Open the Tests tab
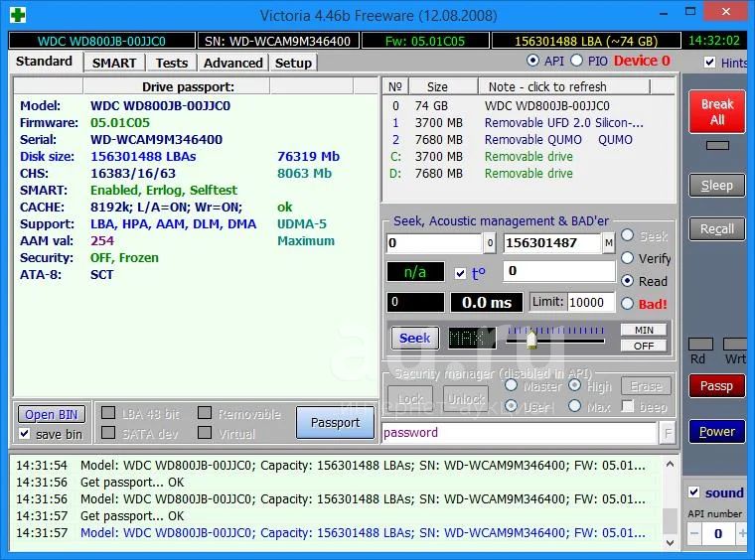The width and height of the screenshot is (755, 560). 172,63
